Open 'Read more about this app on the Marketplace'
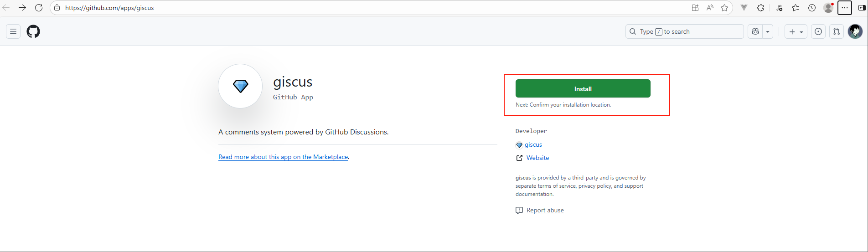The width and height of the screenshot is (868, 252). [x=283, y=157]
